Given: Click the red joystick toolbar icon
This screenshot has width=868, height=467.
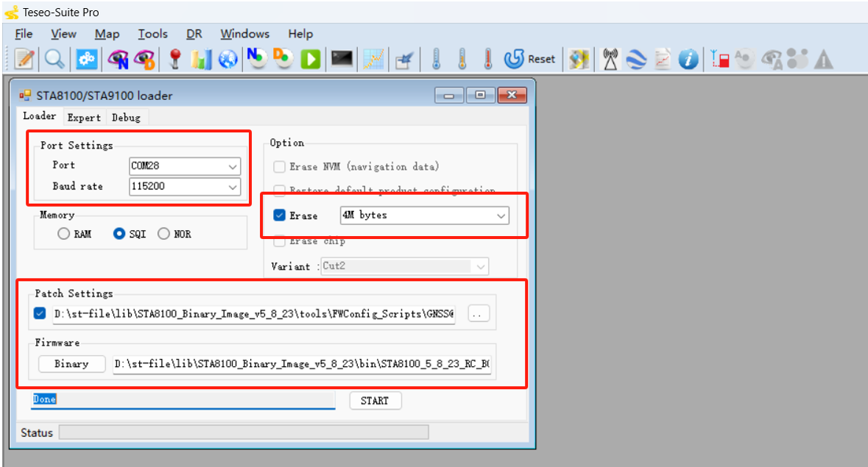Looking at the screenshot, I should click(174, 59).
